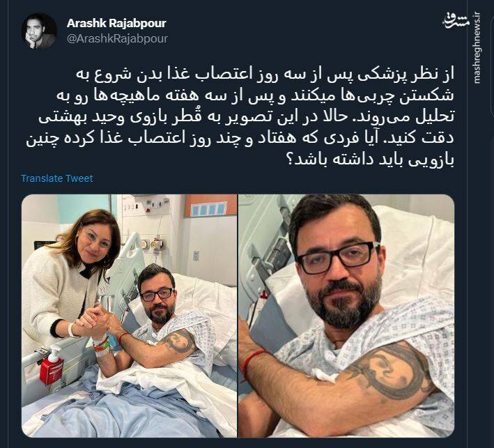Select the Persian tweet text paragraph

click(240, 117)
